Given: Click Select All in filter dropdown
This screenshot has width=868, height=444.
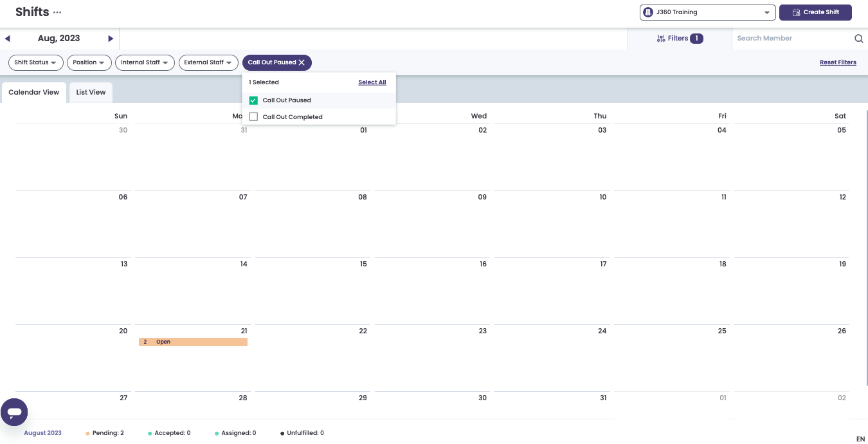Looking at the screenshot, I should click(x=372, y=82).
